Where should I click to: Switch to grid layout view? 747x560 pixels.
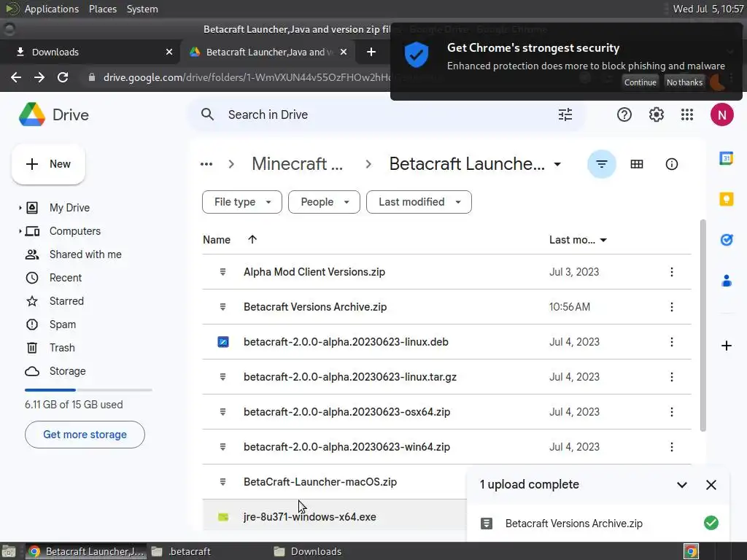tap(636, 164)
